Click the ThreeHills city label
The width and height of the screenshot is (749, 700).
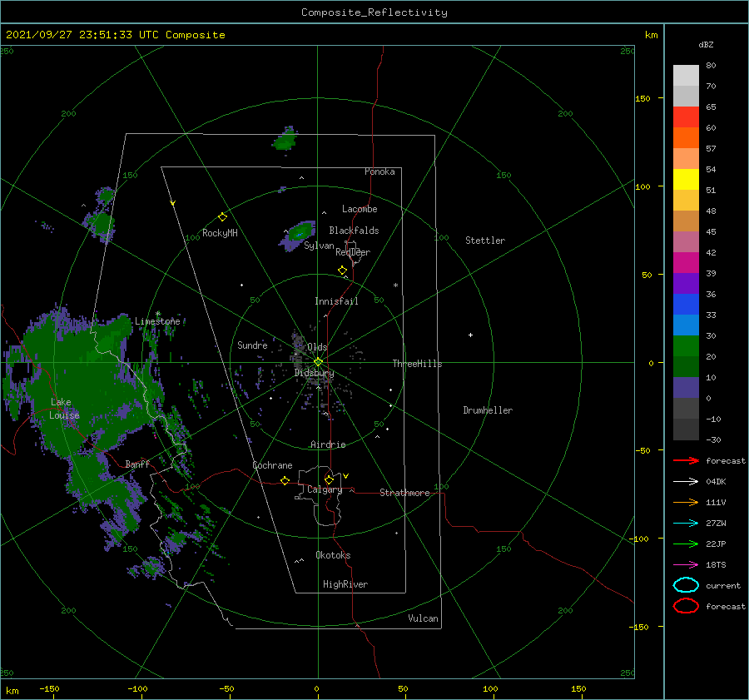point(418,364)
